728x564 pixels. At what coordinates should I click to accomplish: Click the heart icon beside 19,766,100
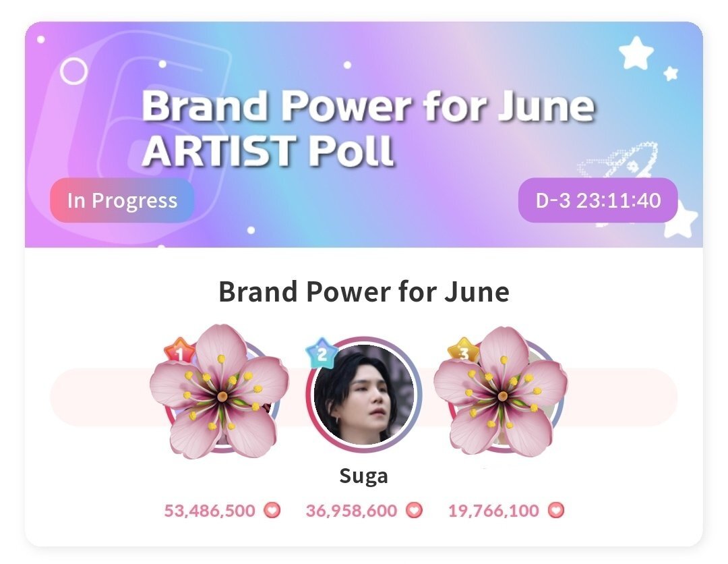(555, 510)
